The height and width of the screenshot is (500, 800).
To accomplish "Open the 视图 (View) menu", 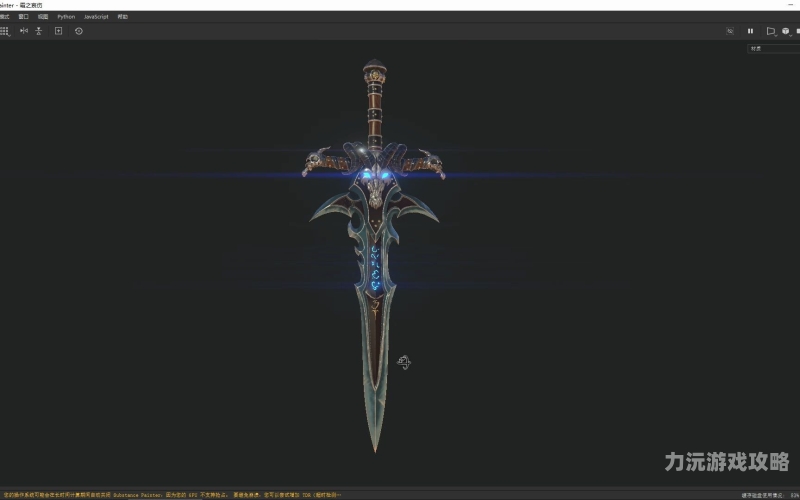I will [43, 17].
